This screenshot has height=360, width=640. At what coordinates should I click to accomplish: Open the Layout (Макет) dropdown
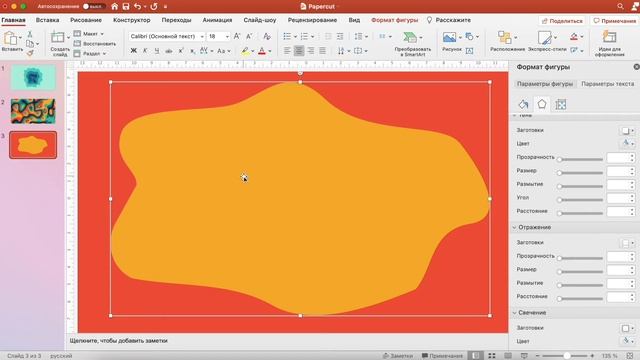coord(89,34)
